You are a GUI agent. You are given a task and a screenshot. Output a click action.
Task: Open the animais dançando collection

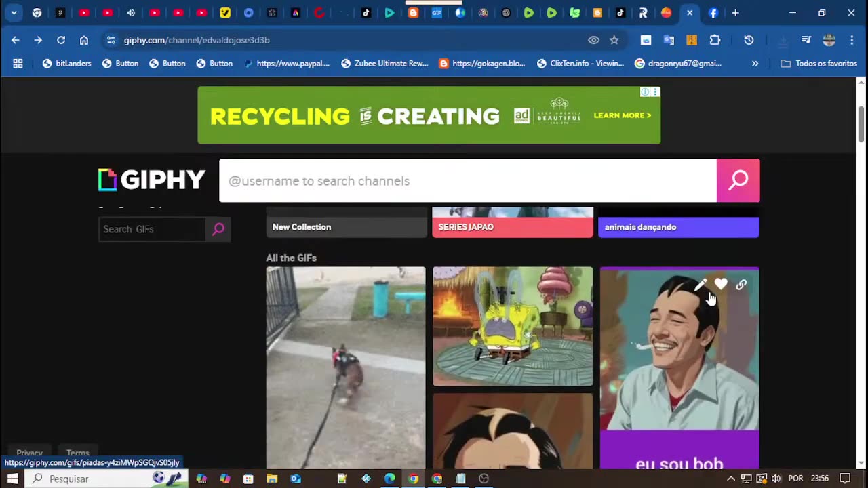679,222
